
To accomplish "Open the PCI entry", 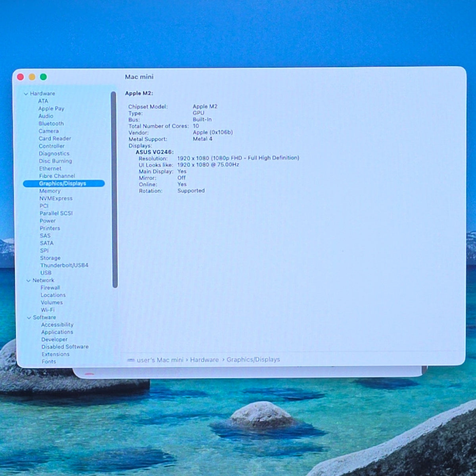I will point(44,206).
